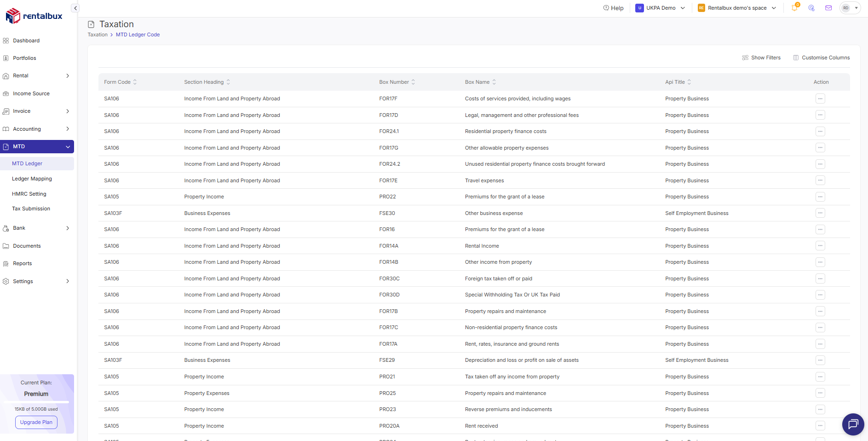Go to Ledger Mapping in sidebar

(x=32, y=179)
